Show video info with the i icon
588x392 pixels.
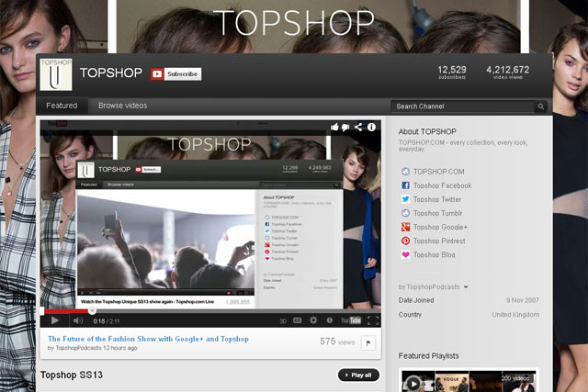coord(371,127)
